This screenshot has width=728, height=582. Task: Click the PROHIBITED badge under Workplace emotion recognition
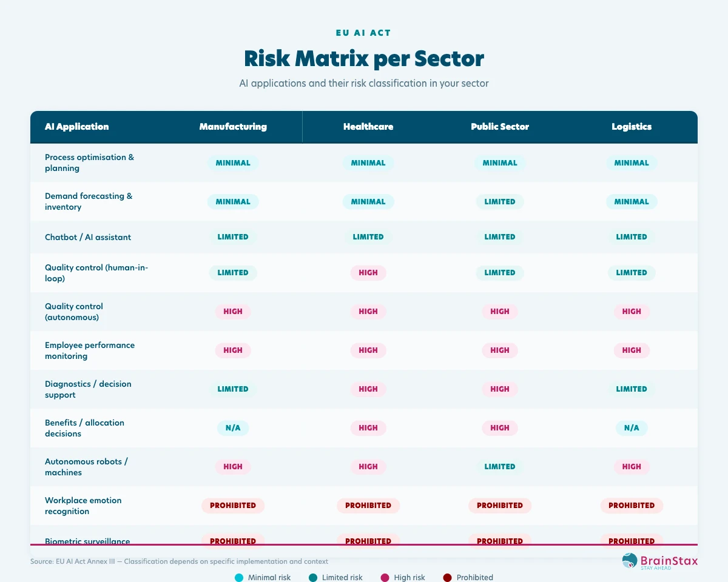[233, 505]
